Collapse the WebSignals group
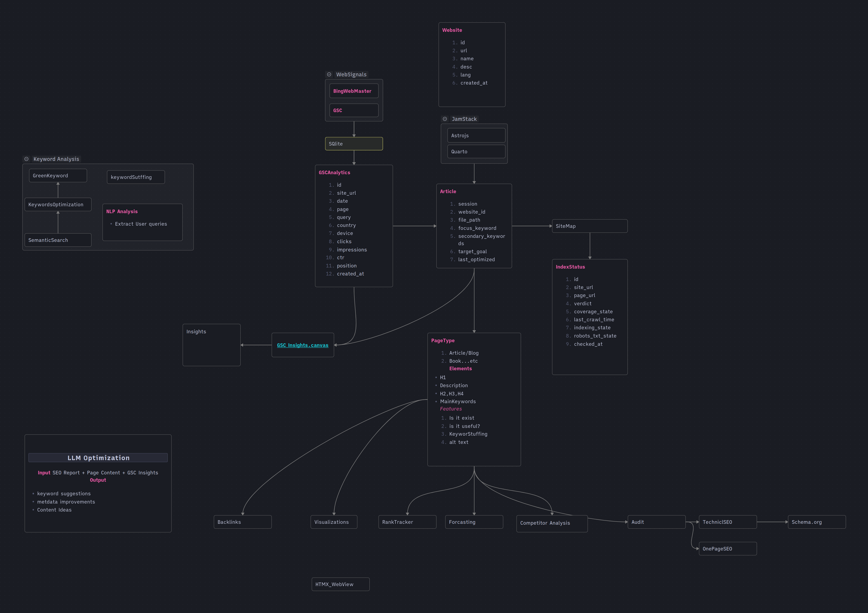This screenshot has height=613, width=868. 329,75
